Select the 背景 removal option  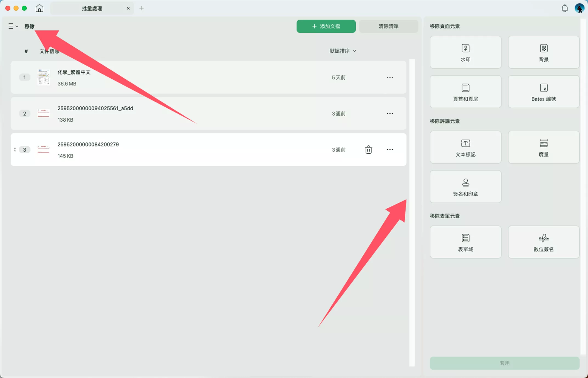(544, 52)
